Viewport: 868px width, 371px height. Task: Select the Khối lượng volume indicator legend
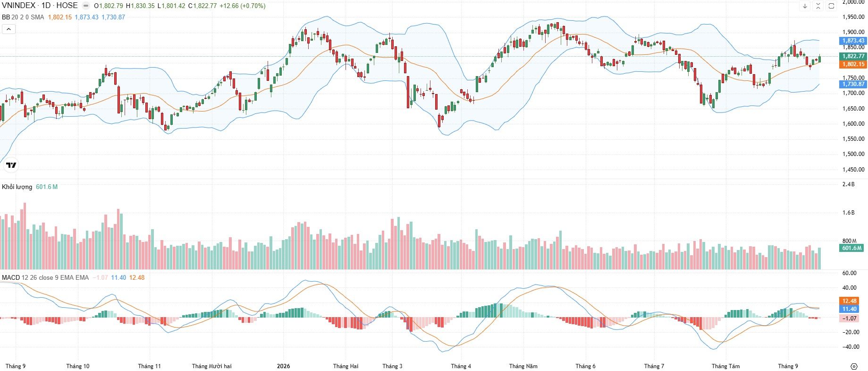tap(17, 187)
